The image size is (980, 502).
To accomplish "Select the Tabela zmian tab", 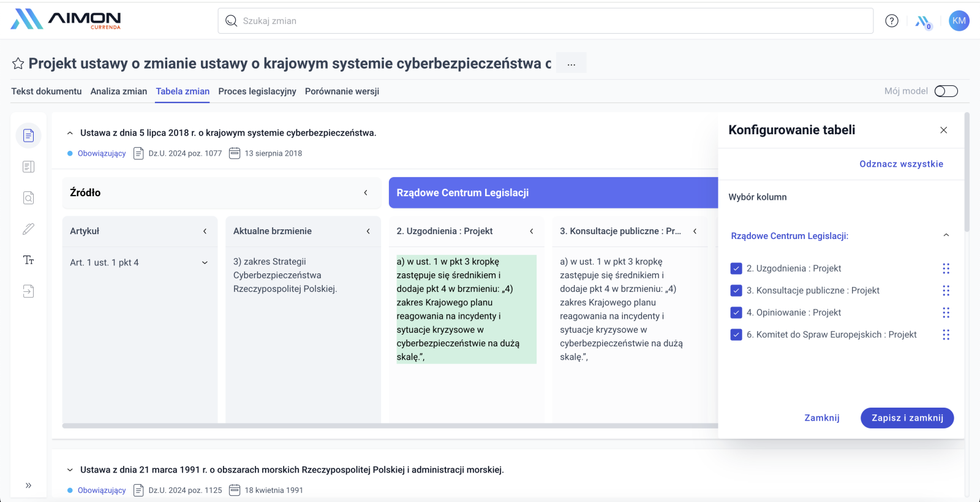I will click(x=183, y=91).
